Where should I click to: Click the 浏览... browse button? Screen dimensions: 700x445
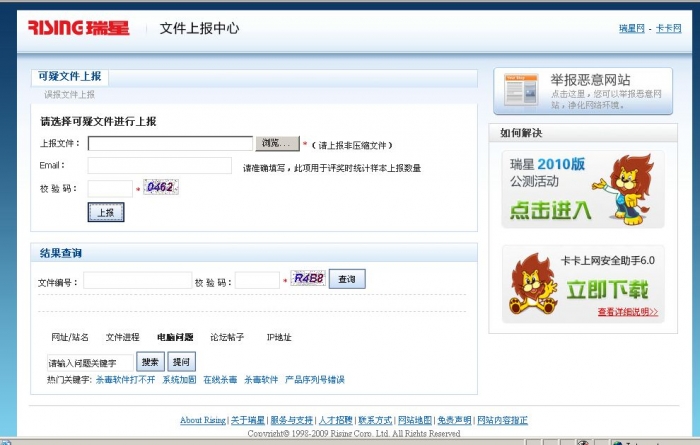click(277, 143)
